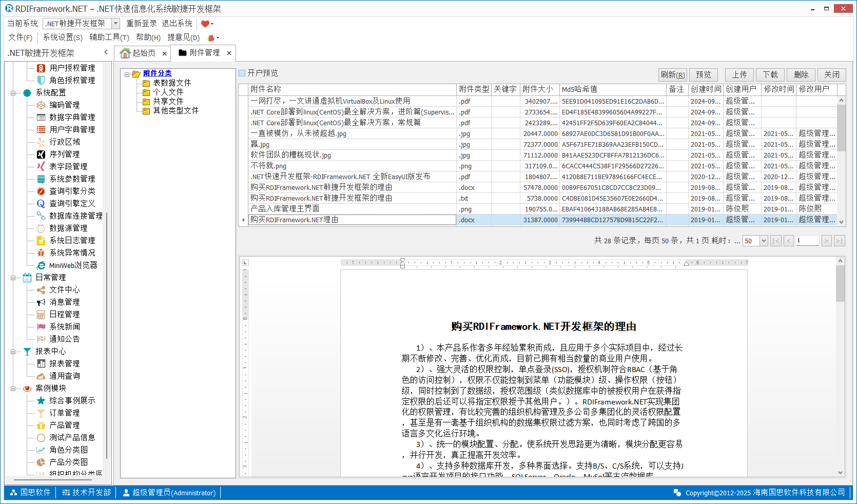The width and height of the screenshot is (857, 504).
Task: Open the 辅助工具 menu
Action: pos(109,37)
